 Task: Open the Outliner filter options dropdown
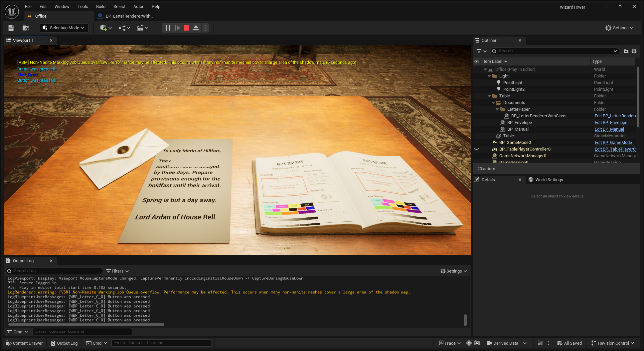481,51
